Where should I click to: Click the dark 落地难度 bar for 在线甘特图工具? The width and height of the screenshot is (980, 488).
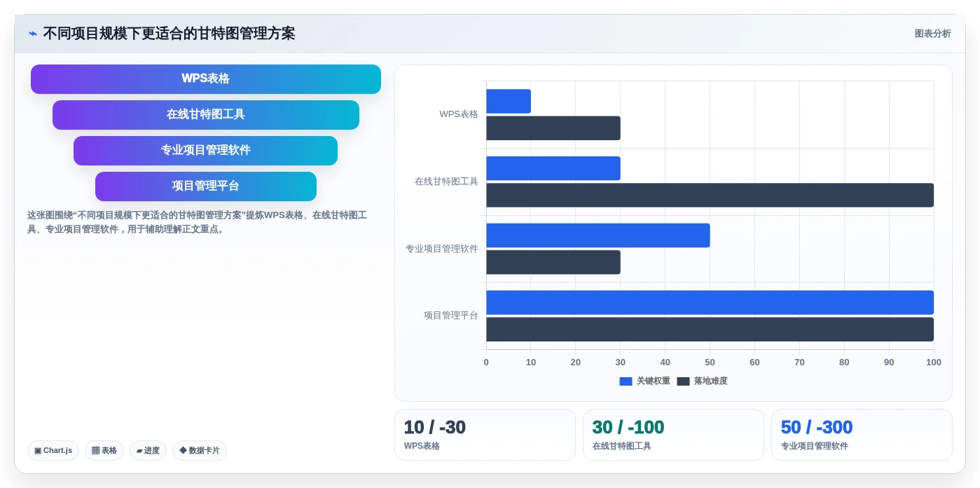coord(710,195)
